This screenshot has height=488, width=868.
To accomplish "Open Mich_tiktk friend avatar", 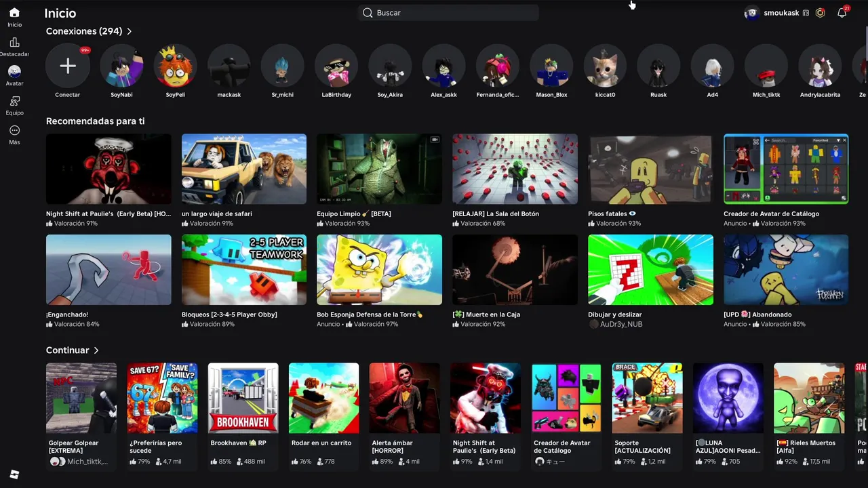I will [x=766, y=66].
